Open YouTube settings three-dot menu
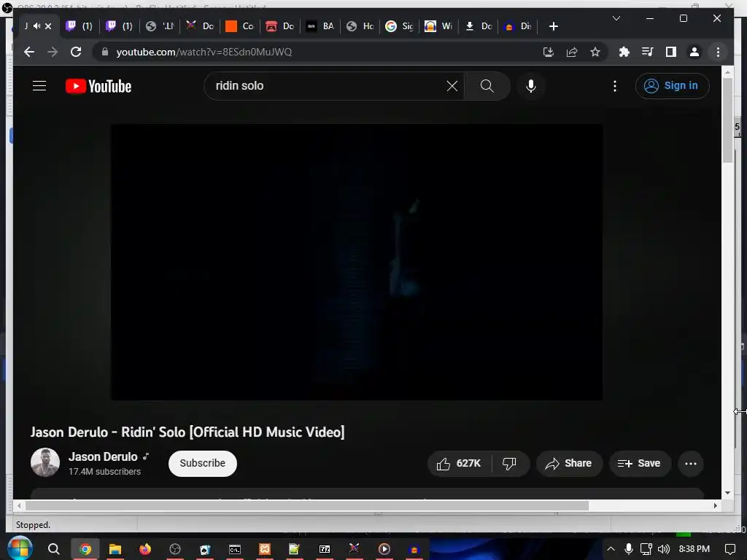747x560 pixels. tap(615, 86)
